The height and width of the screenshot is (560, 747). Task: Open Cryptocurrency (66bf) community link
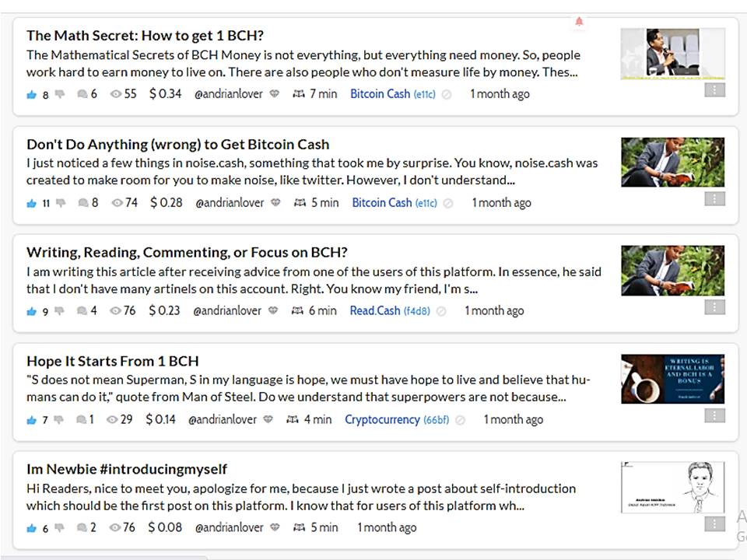(x=397, y=419)
